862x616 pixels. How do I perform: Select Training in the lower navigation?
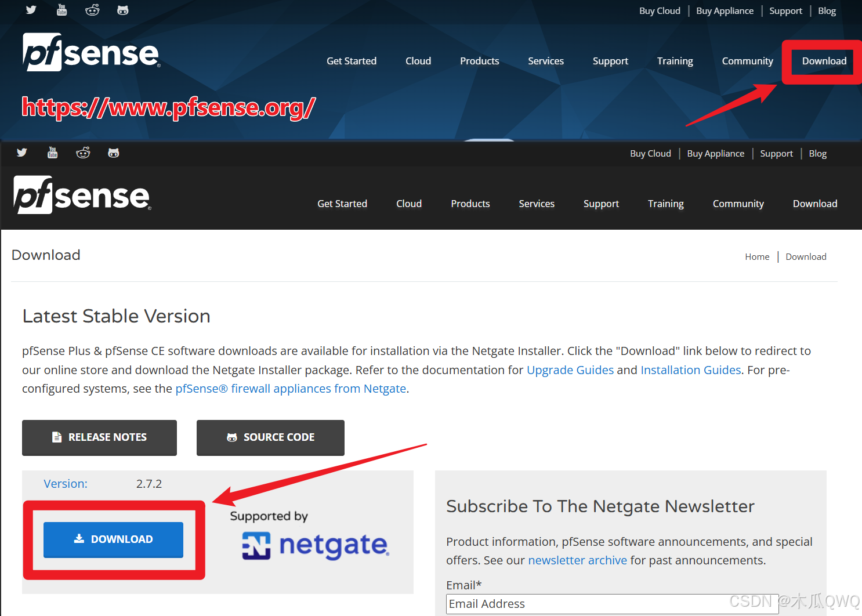666,204
